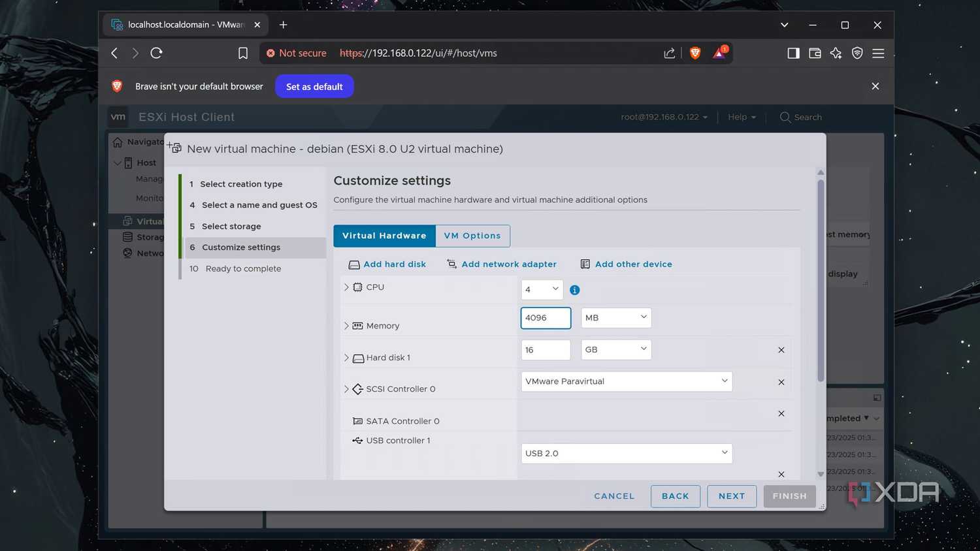Viewport: 980px width, 551px height.
Task: Expand the Memory settings row
Action: pyautogui.click(x=346, y=326)
